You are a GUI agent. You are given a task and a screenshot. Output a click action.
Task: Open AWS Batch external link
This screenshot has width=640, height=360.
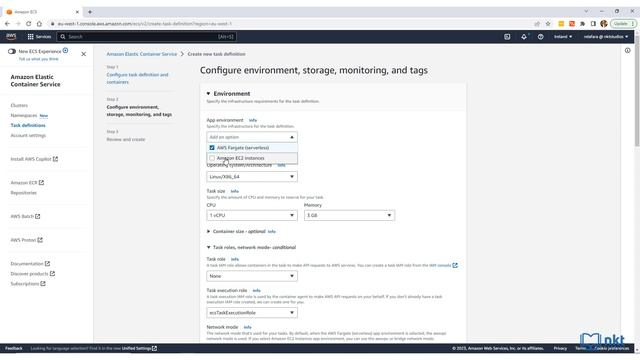(25, 216)
